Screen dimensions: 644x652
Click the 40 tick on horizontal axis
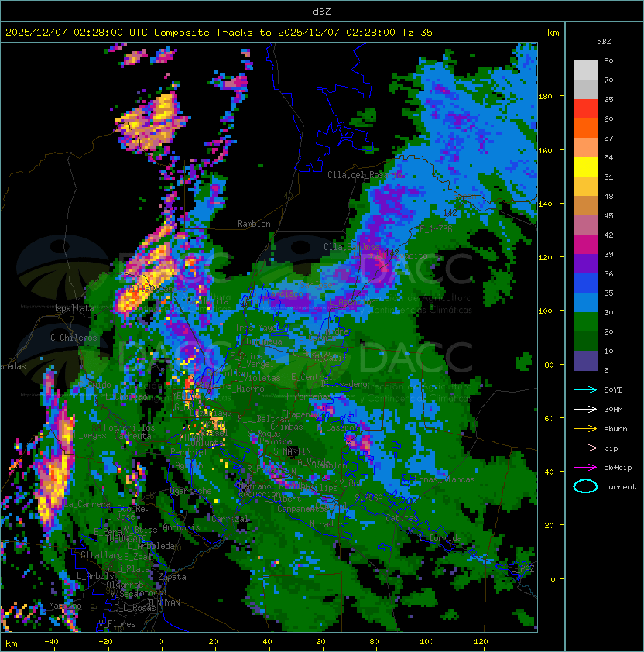(x=267, y=642)
